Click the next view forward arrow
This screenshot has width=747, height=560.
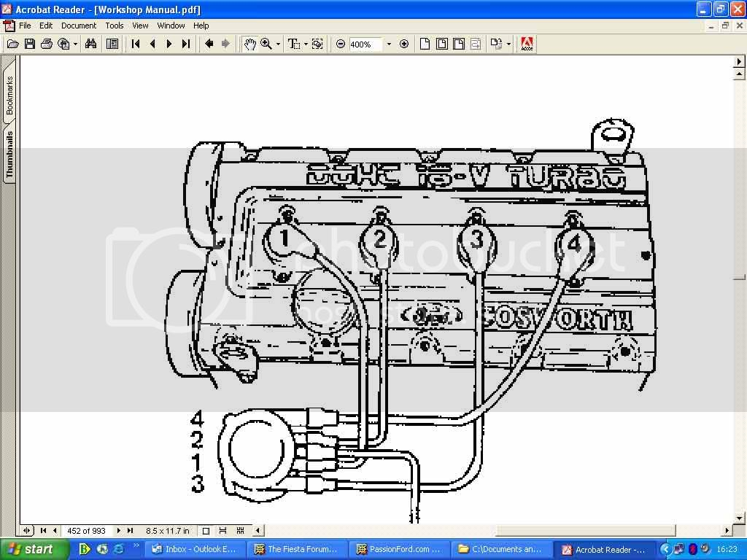[x=226, y=44]
